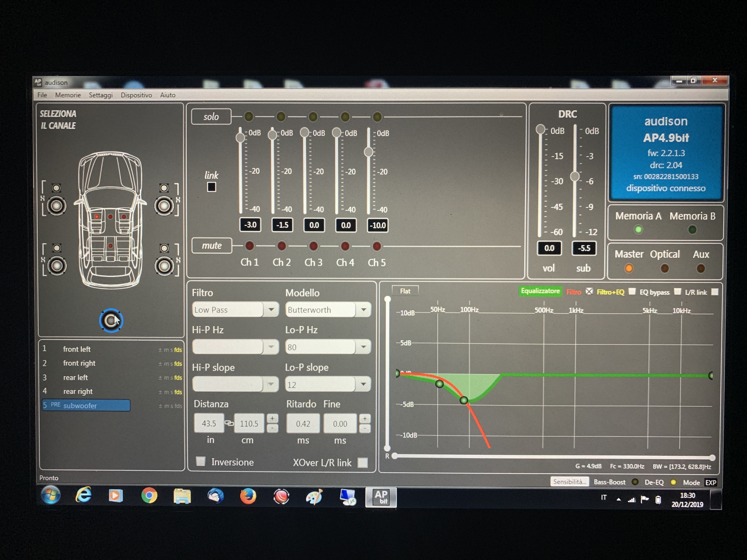Select front right woofer speaker icon
Viewport: 747px width, 560px height.
pyautogui.click(x=164, y=206)
